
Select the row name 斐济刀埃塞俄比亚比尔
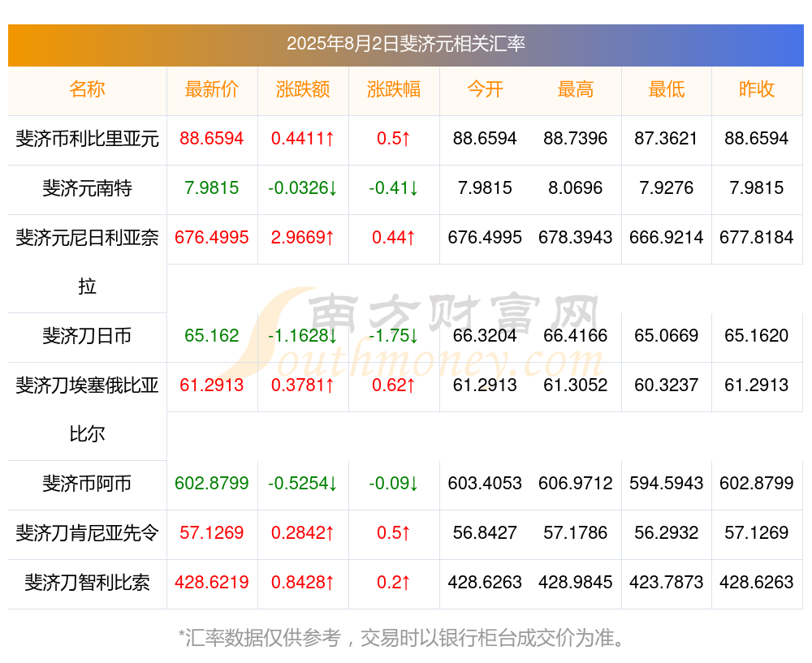click(x=87, y=409)
